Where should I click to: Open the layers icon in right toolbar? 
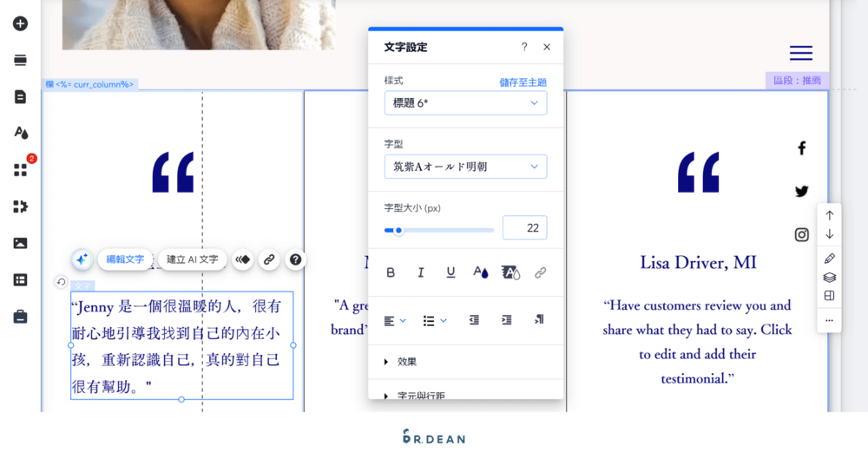point(829,277)
